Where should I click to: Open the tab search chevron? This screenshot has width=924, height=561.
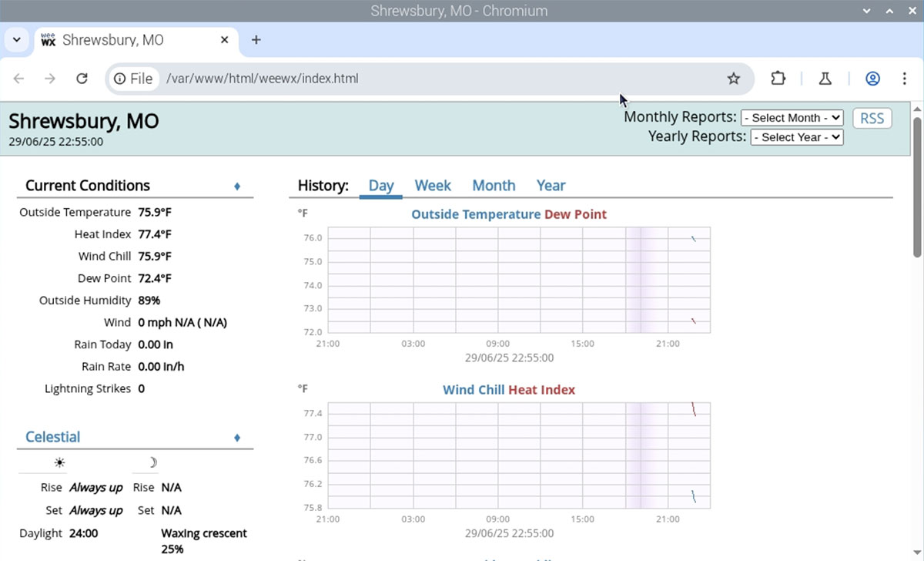16,40
